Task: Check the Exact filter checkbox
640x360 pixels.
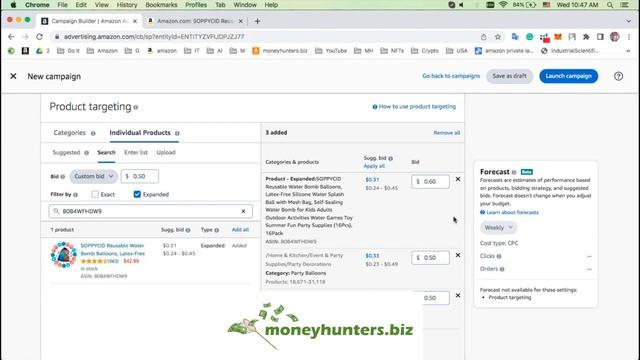Action: [95, 194]
